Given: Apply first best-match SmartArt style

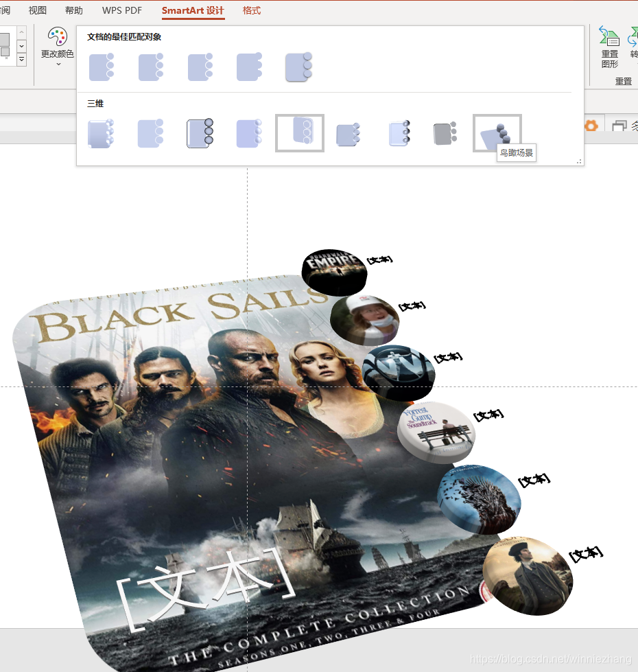Looking at the screenshot, I should coord(102,67).
